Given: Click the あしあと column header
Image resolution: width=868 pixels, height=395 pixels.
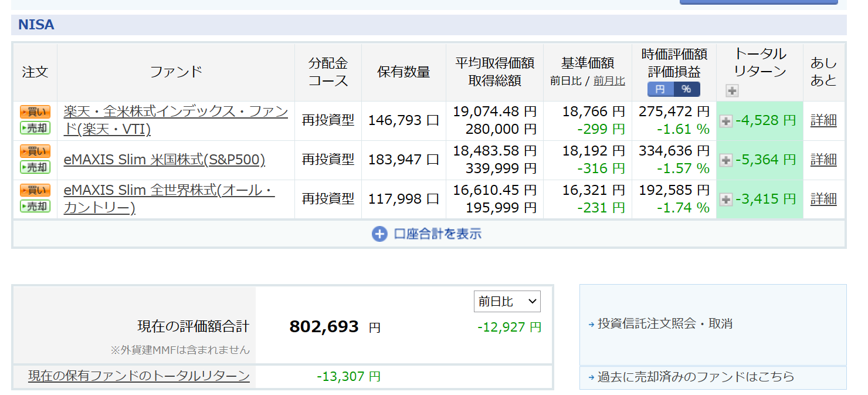Looking at the screenshot, I should pyautogui.click(x=823, y=72).
